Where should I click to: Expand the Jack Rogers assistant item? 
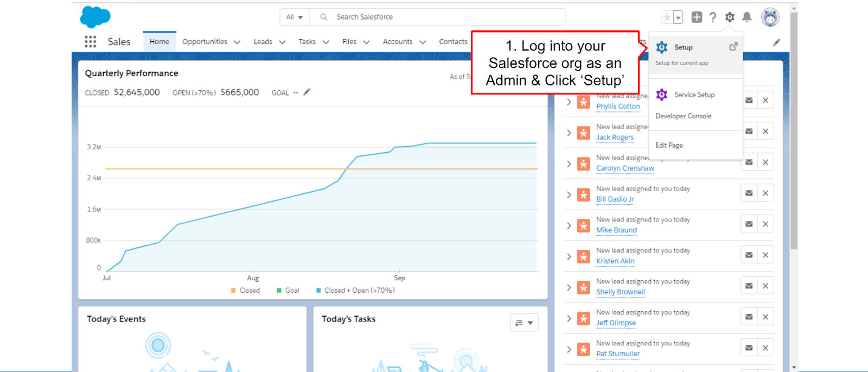pos(569,133)
